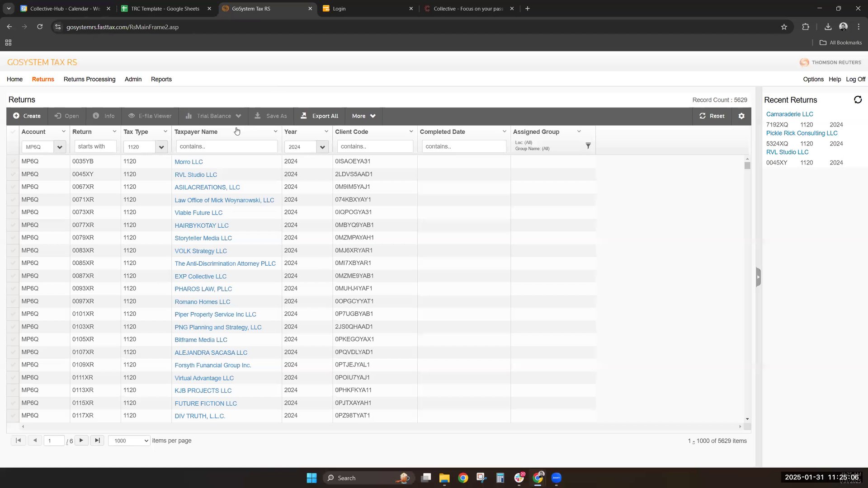This screenshot has width=868, height=488.
Task: Select the Morro LLC row checkbox
Action: click(x=13, y=161)
